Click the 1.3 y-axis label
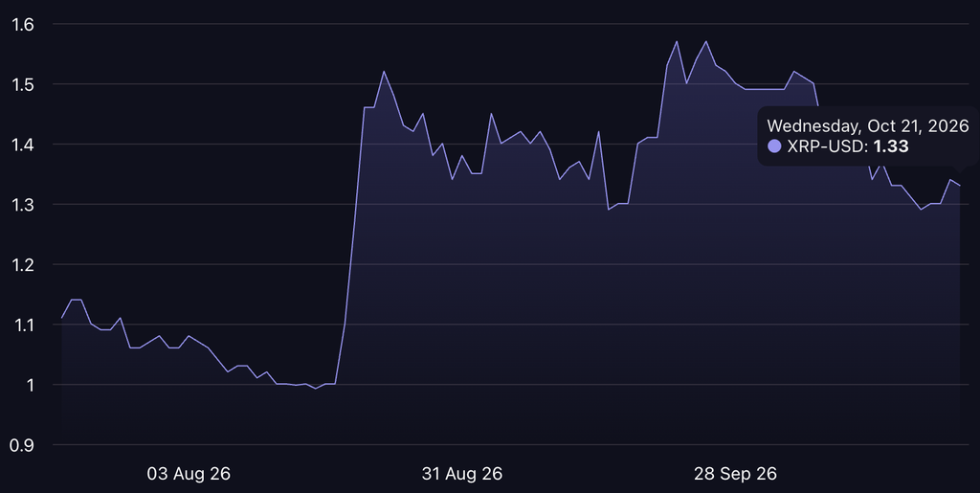980x493 pixels. (23, 204)
